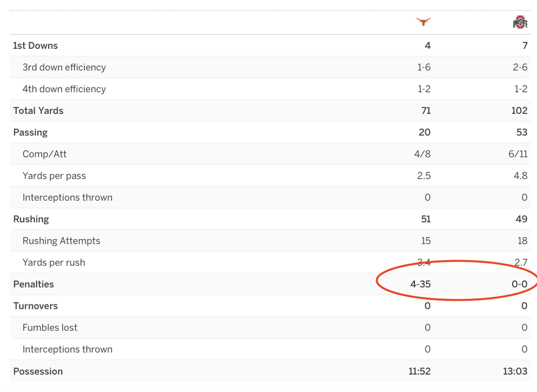Click Texas possession time 11:52

click(x=419, y=371)
